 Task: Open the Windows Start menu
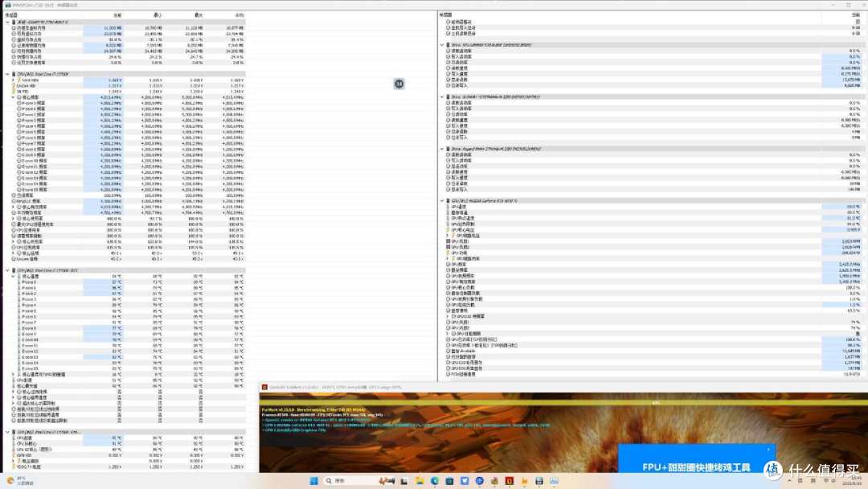[x=314, y=481]
